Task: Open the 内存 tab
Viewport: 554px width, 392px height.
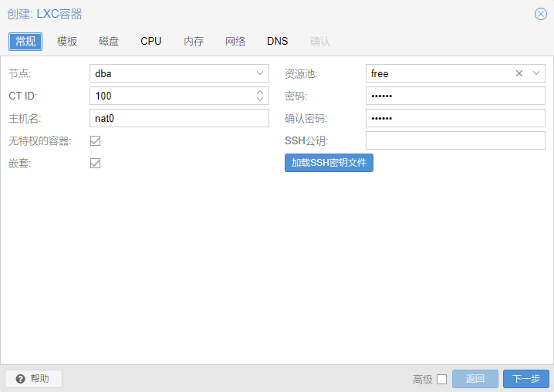Action: tap(194, 41)
